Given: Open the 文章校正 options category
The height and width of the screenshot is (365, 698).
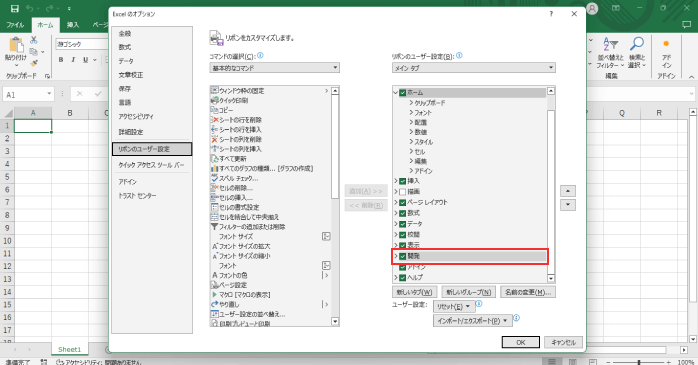Looking at the screenshot, I should click(x=131, y=75).
